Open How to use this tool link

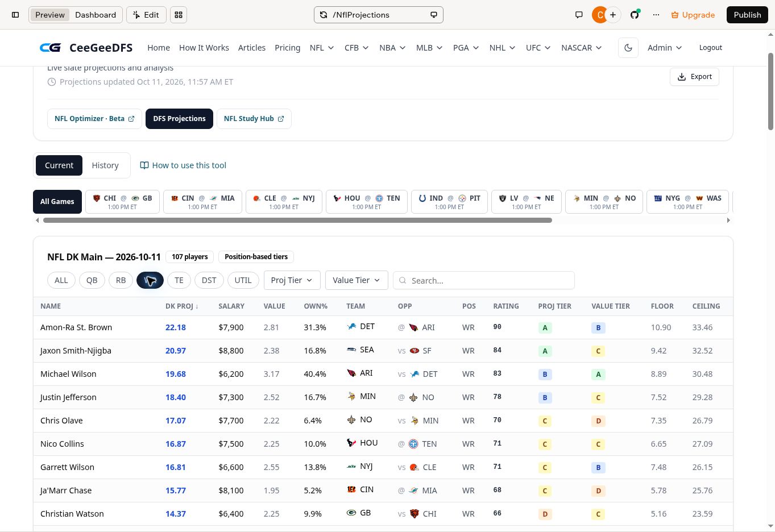pos(183,165)
